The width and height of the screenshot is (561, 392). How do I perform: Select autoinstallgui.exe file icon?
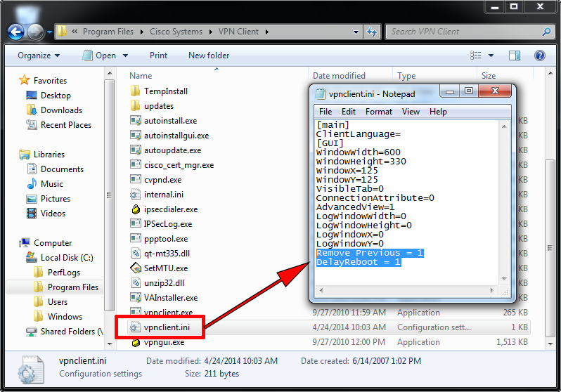(x=135, y=135)
